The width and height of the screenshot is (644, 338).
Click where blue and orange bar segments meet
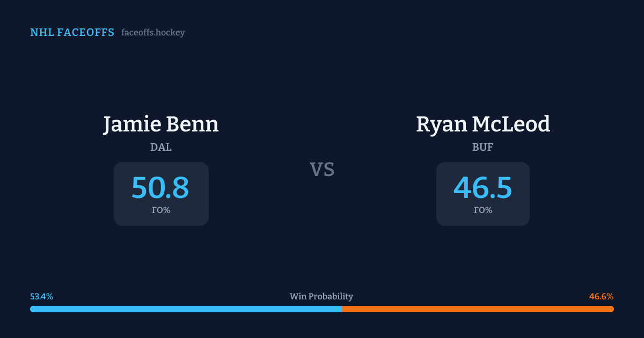click(x=342, y=309)
